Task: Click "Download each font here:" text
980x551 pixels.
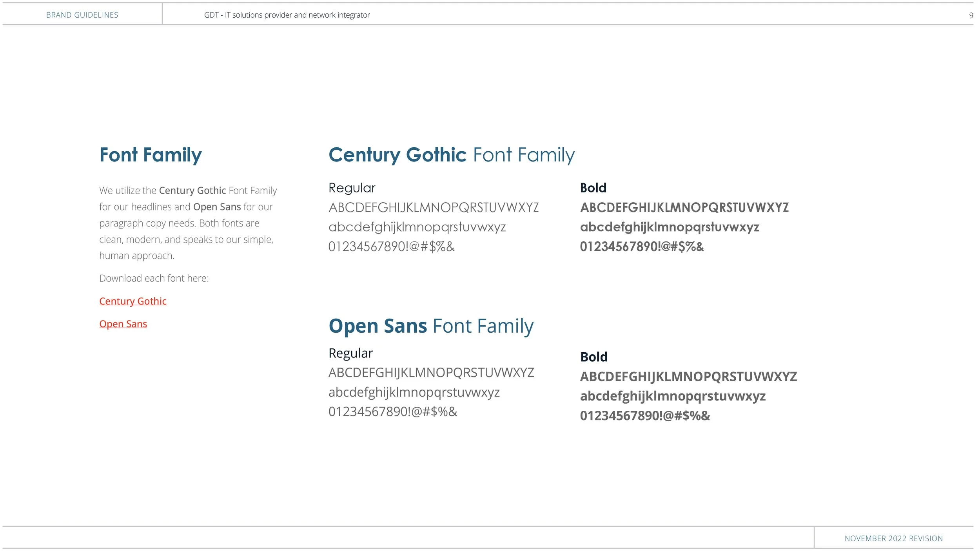Action: [154, 278]
